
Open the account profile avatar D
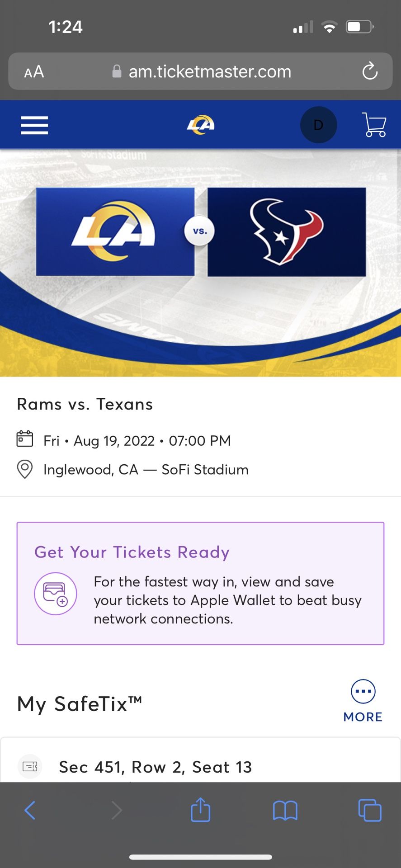pos(318,125)
